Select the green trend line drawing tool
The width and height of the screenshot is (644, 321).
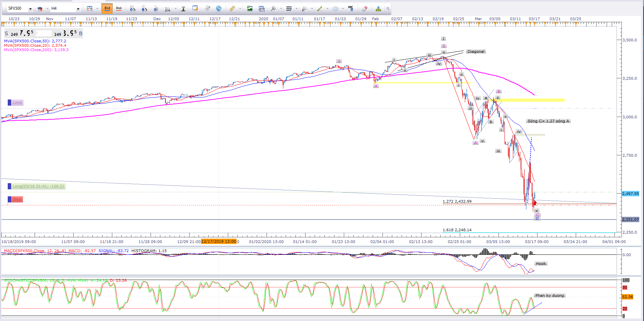[x=320, y=9]
